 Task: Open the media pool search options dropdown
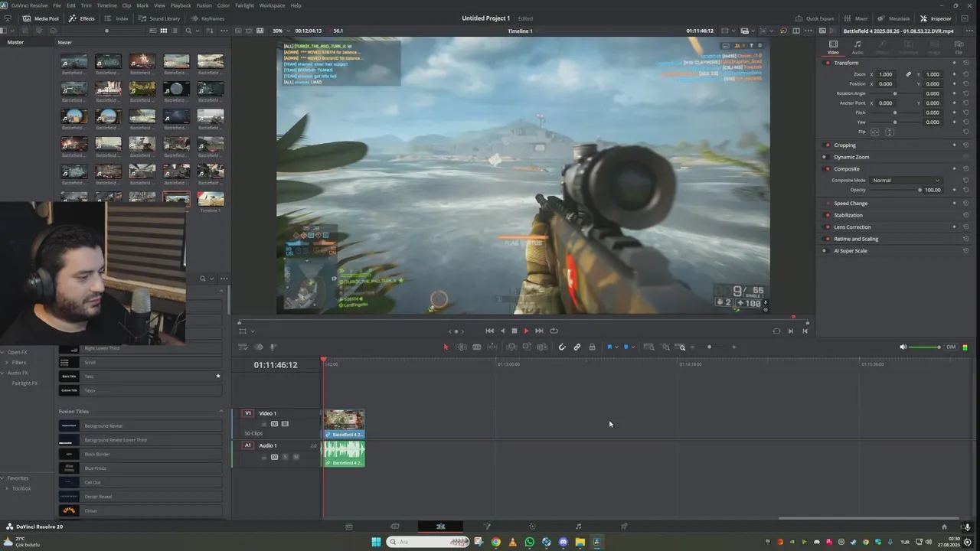pos(198,31)
